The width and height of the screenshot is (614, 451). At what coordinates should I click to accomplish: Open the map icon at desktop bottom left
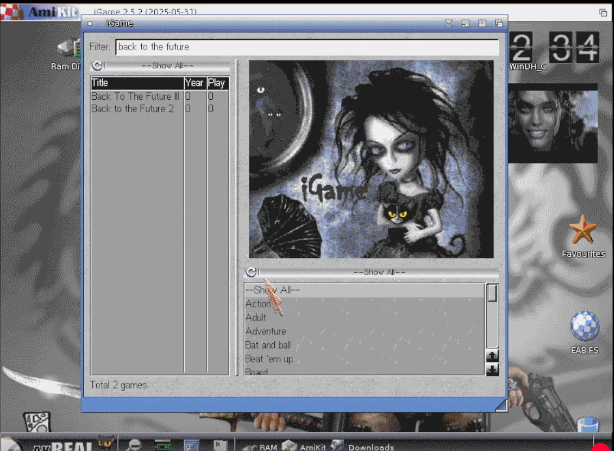tap(37, 422)
